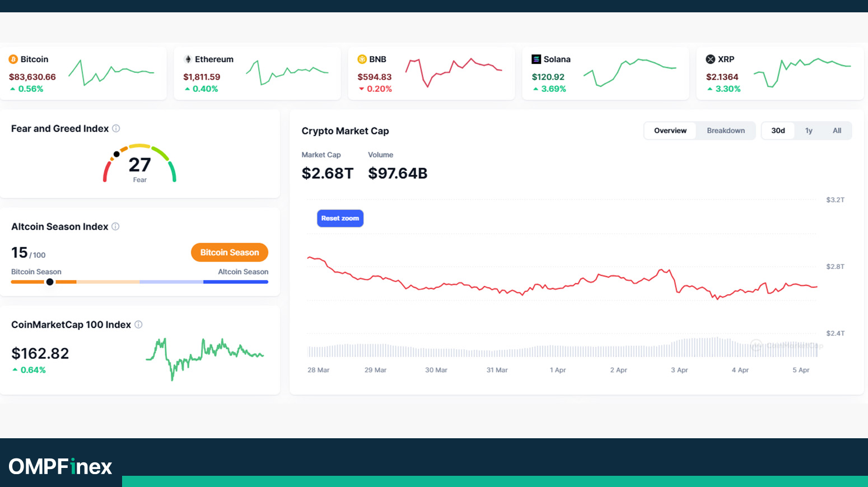Click the Bitcoin sparkline chart
The width and height of the screenshot is (868, 487).
coord(111,73)
